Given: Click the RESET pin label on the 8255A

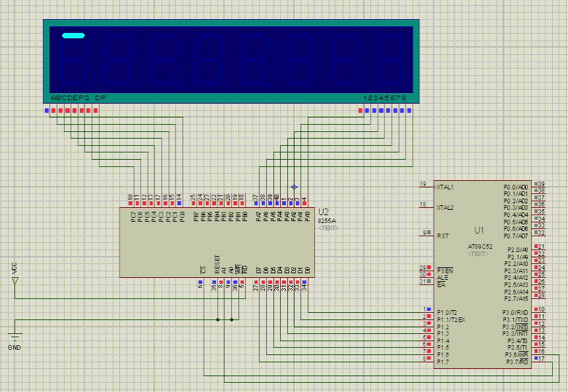Looking at the screenshot, I should click(x=217, y=264).
